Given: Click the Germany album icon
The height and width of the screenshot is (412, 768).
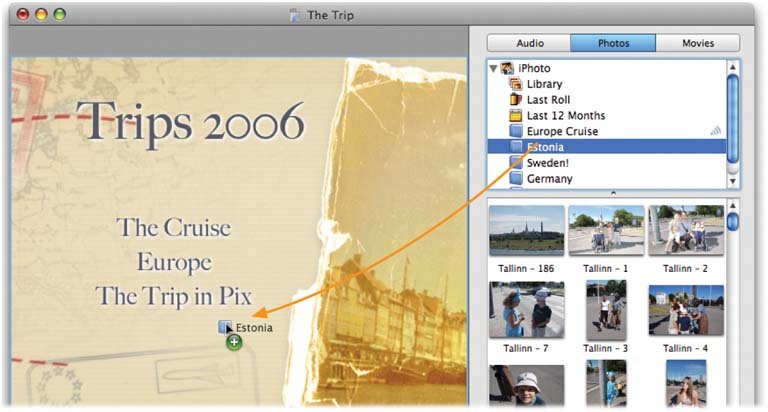Looking at the screenshot, I should point(516,179).
